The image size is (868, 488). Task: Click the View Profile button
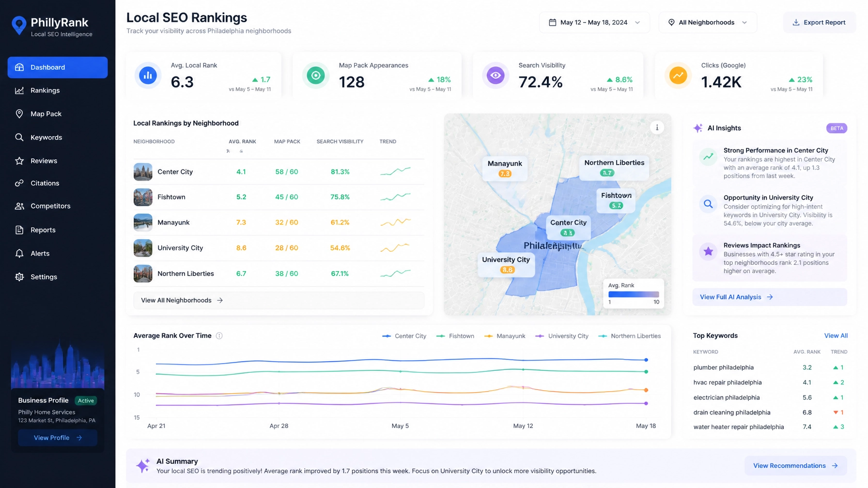(x=58, y=438)
